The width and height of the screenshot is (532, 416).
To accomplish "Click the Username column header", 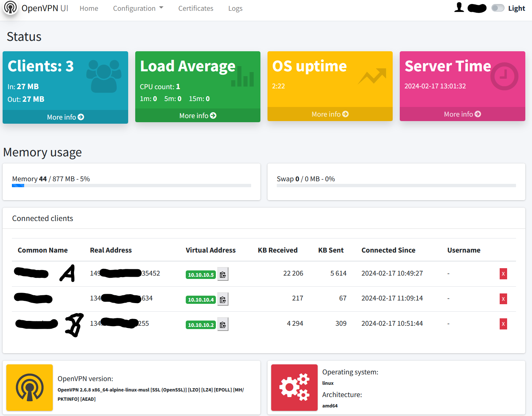I will pyautogui.click(x=464, y=250).
